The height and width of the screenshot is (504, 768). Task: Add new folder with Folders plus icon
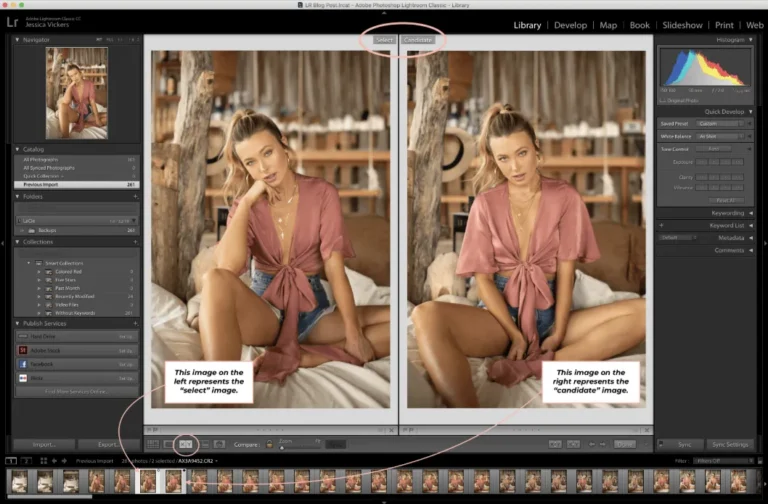point(135,196)
